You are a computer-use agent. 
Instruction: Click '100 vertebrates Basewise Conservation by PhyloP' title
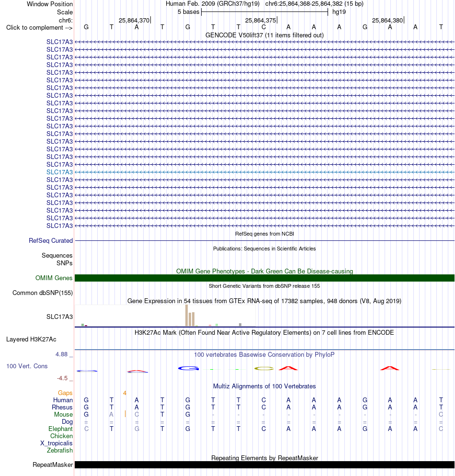tap(264, 354)
